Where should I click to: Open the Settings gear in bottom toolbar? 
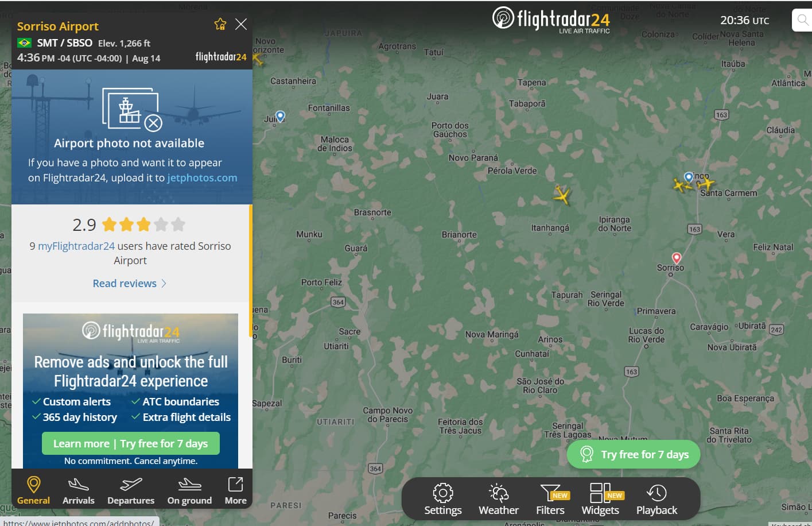tap(443, 500)
